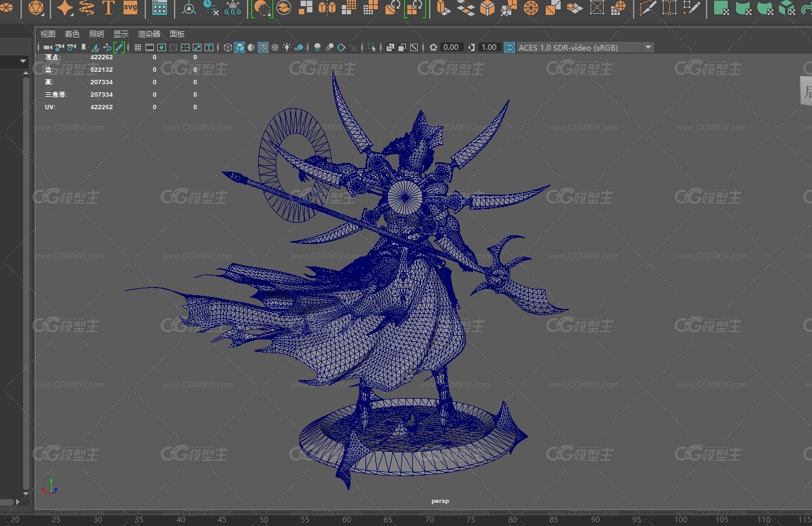Click the exposure reset icon

[x=433, y=47]
